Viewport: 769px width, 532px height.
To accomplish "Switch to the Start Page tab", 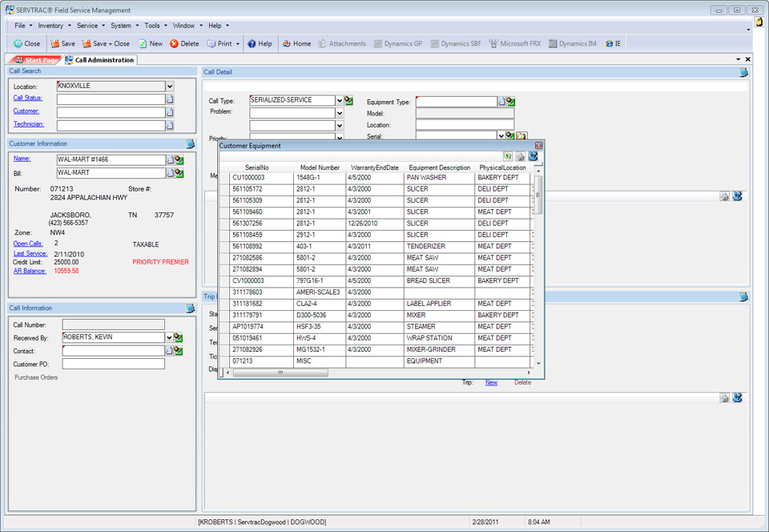I will click(37, 60).
